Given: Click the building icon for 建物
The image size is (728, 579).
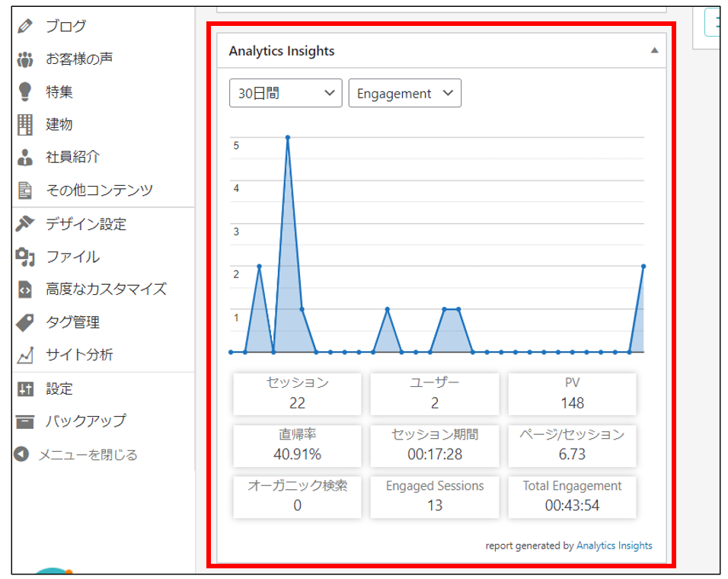Looking at the screenshot, I should coord(25,124).
